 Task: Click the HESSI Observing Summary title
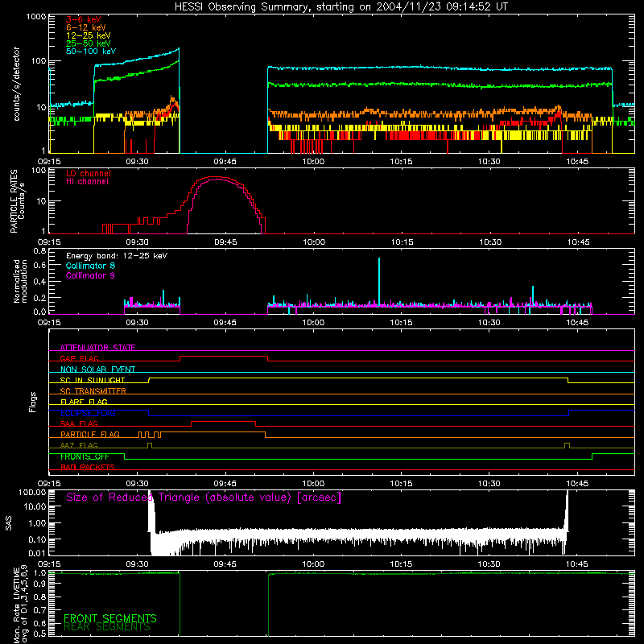(341, 7)
